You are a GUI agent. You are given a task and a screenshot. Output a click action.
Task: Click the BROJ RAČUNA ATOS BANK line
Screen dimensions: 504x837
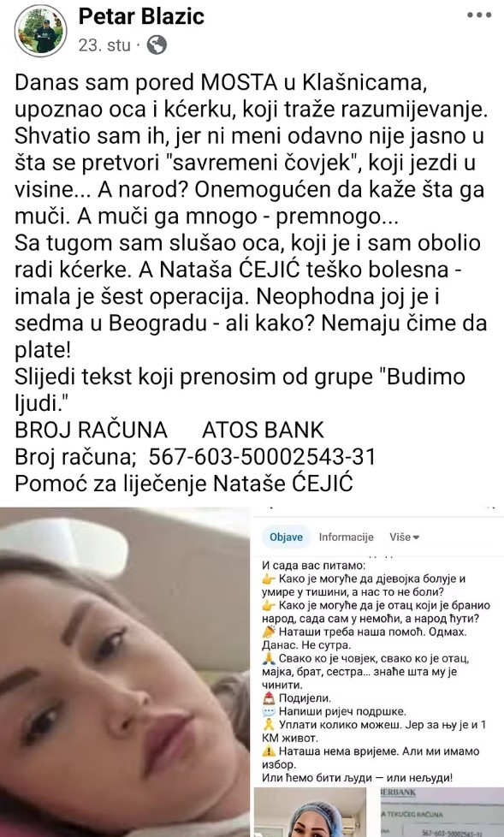(169, 430)
